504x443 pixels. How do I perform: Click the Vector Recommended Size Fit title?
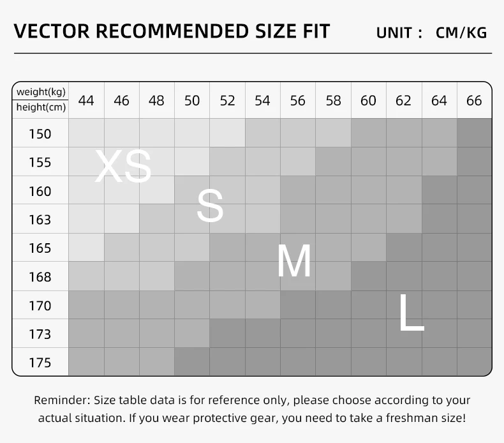(x=172, y=31)
